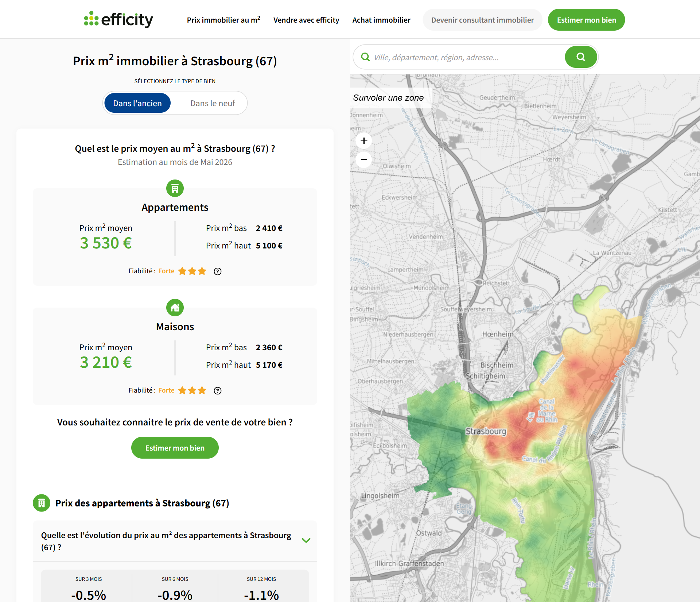The image size is (700, 602).
Task: Click the building icon beside Prix des appartements
Action: click(42, 503)
